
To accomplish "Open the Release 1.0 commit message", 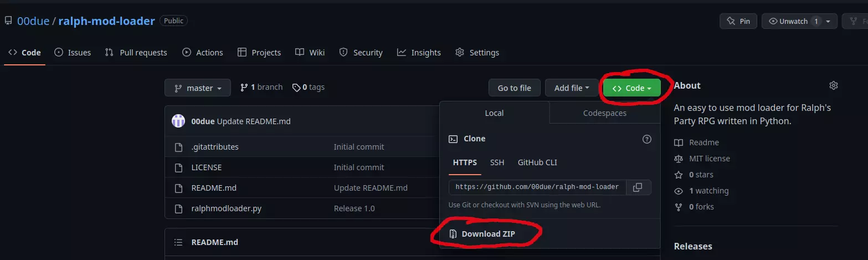I will 354,208.
